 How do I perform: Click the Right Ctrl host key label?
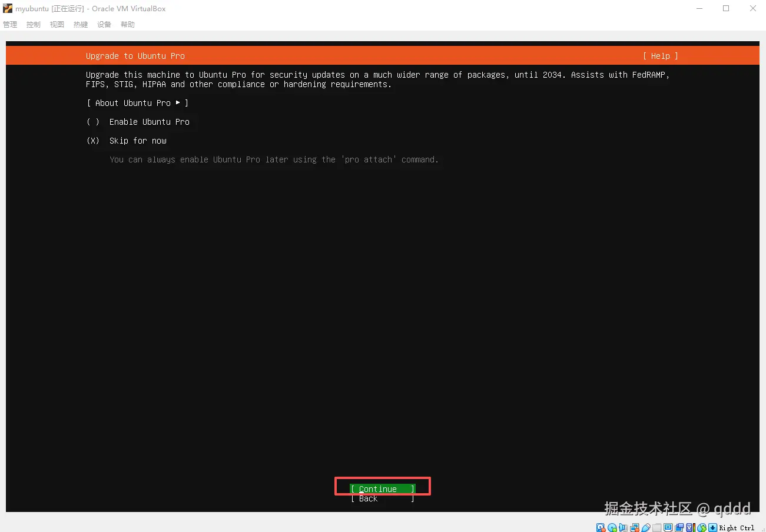click(x=737, y=527)
